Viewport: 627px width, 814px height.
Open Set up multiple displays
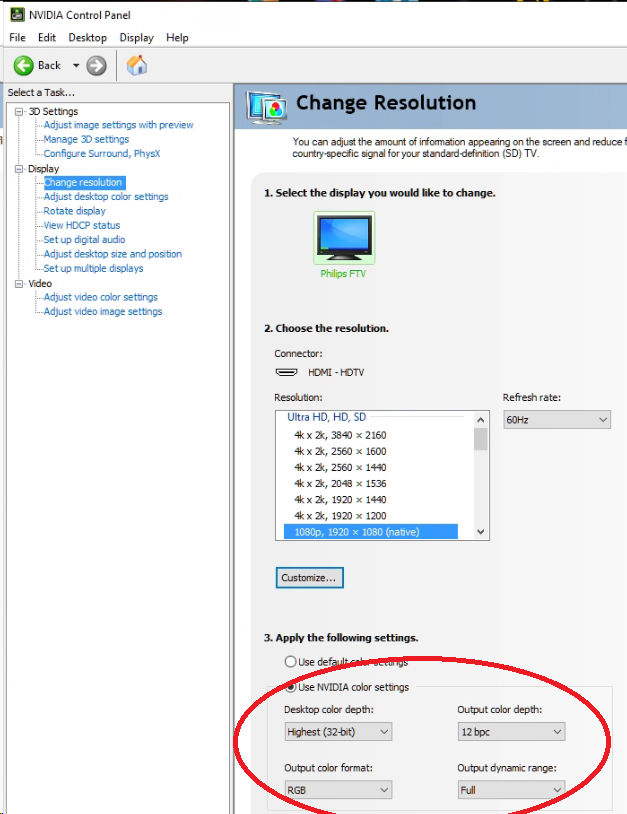coord(93,268)
